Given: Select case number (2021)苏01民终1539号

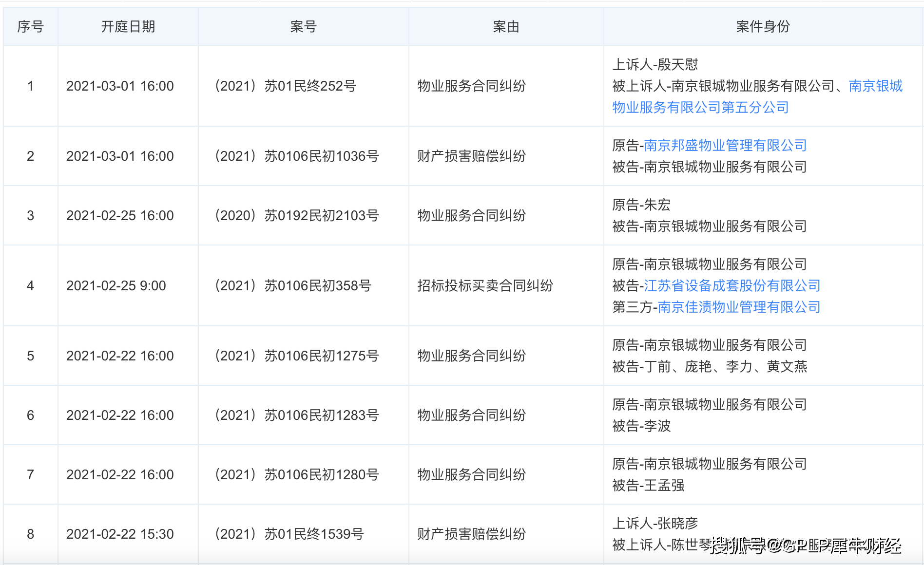Looking at the screenshot, I should coord(289,534).
